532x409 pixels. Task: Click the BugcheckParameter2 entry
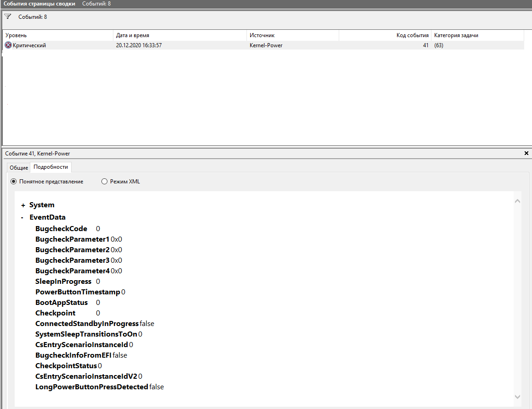tap(78, 250)
